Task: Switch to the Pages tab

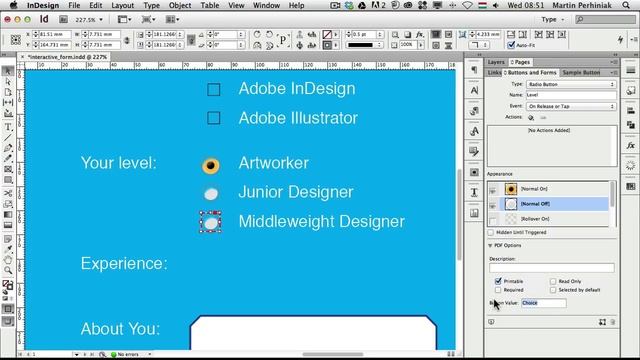Action: coord(520,62)
